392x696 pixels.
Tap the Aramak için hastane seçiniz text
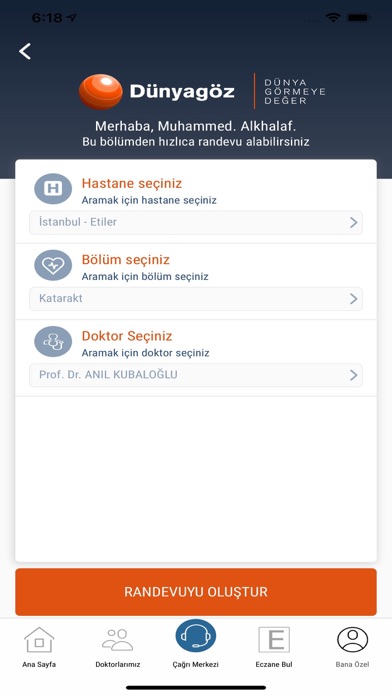[149, 200]
